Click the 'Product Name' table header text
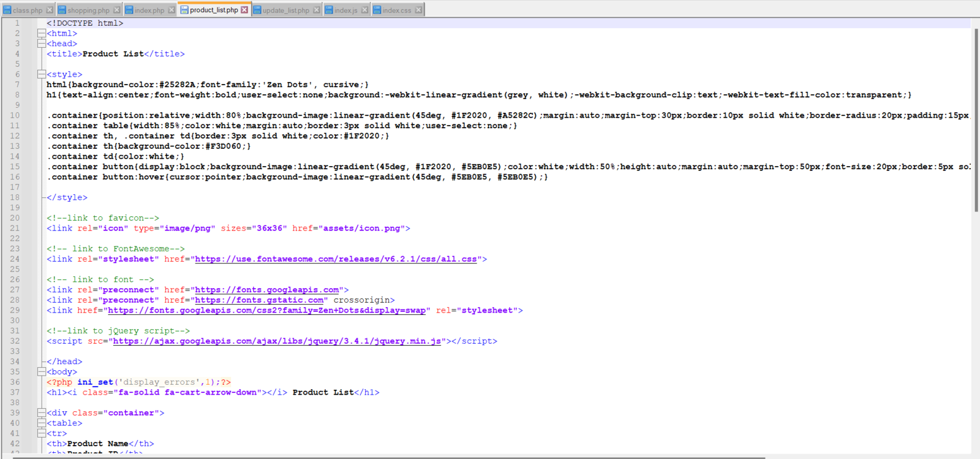Viewport: 980px width, 459px height. tap(98, 444)
